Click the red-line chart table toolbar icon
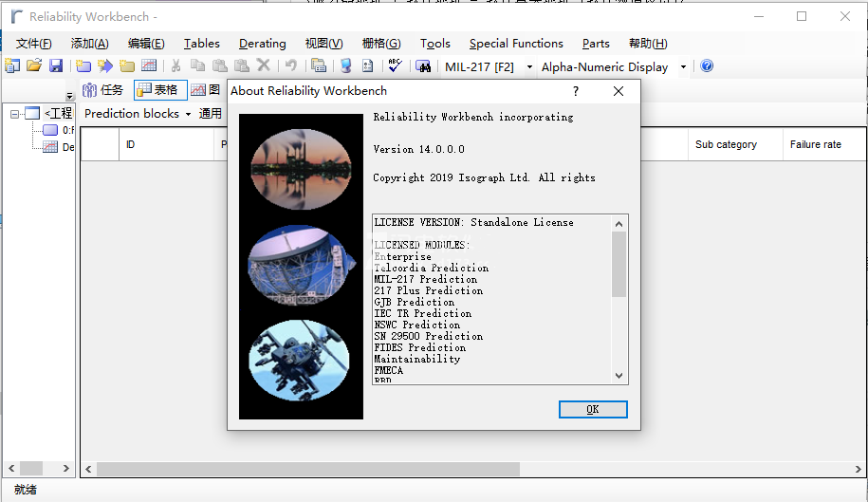The height and width of the screenshot is (502, 868). tap(149, 65)
